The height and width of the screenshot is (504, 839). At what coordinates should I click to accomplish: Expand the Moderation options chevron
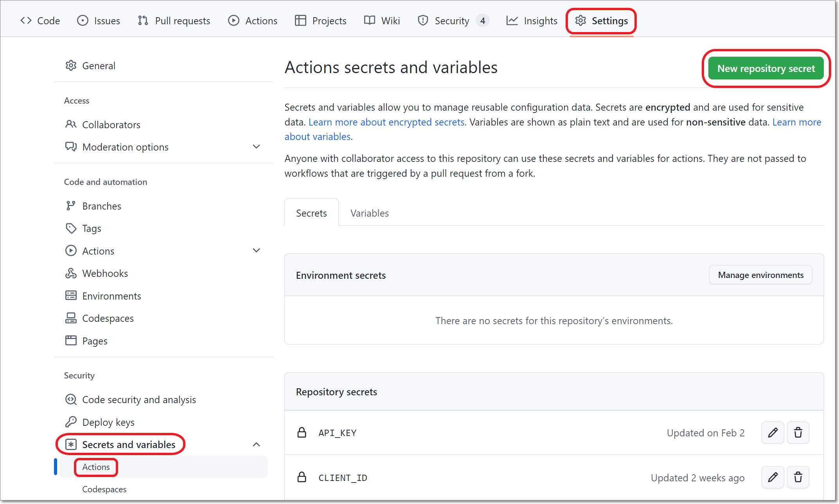[257, 147]
